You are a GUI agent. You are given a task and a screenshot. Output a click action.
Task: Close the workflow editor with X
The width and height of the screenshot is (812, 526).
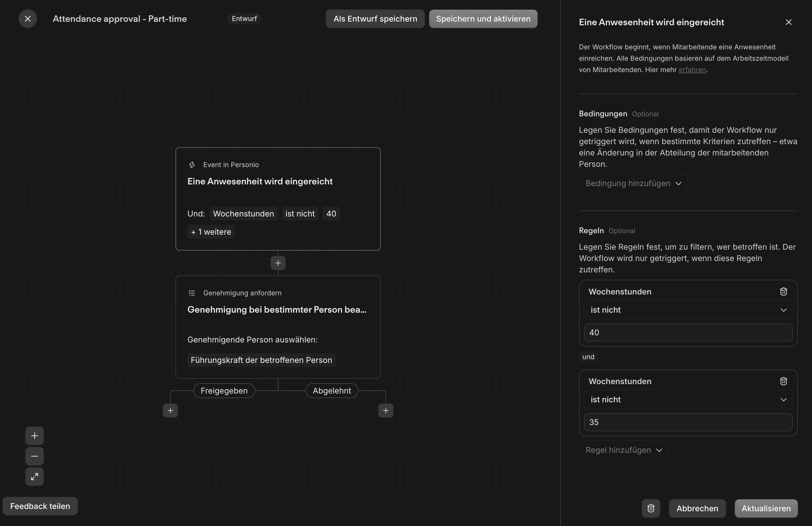click(28, 19)
